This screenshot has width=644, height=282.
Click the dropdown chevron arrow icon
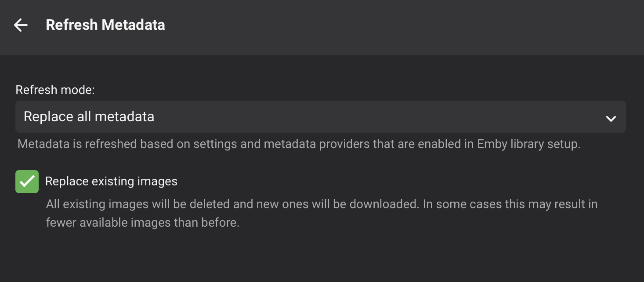pyautogui.click(x=611, y=118)
